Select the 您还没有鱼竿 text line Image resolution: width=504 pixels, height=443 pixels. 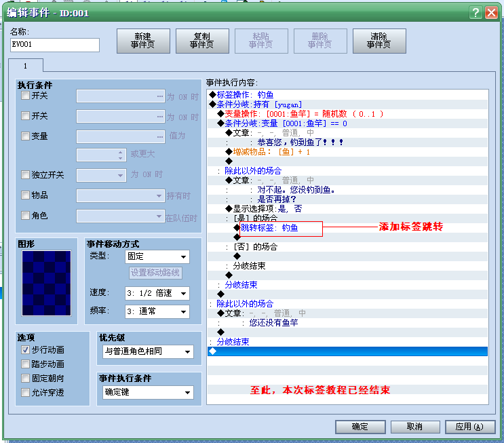click(347, 322)
